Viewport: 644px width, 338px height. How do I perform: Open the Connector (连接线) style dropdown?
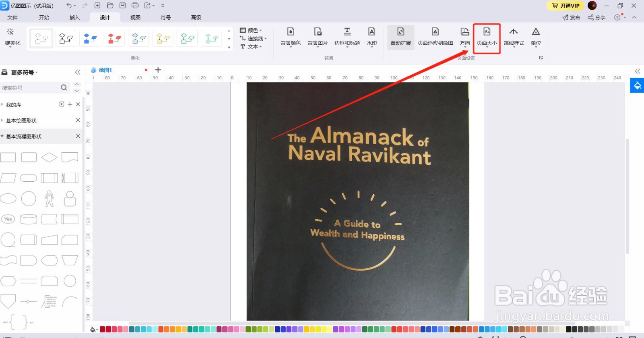[254, 38]
